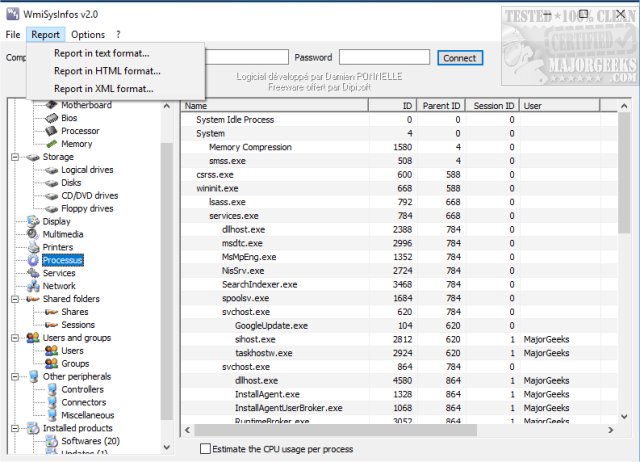Open the File menu
Image resolution: width=640 pixels, height=462 pixels.
pos(13,35)
